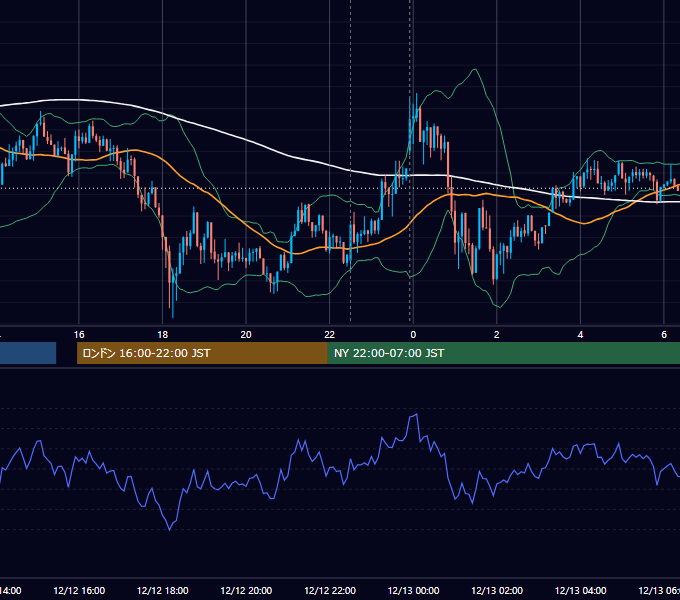
Task: Click the 12/13 04:00 date label
Action: 581,590
